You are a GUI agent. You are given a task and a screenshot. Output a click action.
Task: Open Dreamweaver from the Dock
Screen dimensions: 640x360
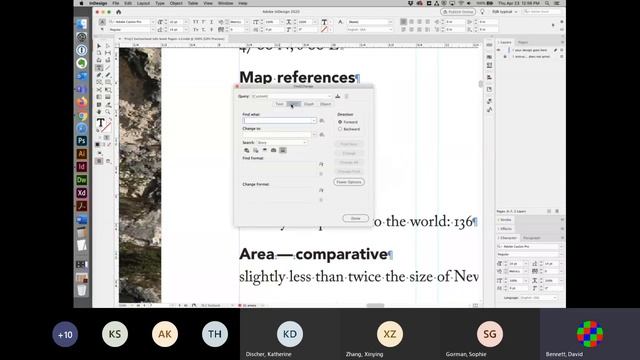point(82,180)
